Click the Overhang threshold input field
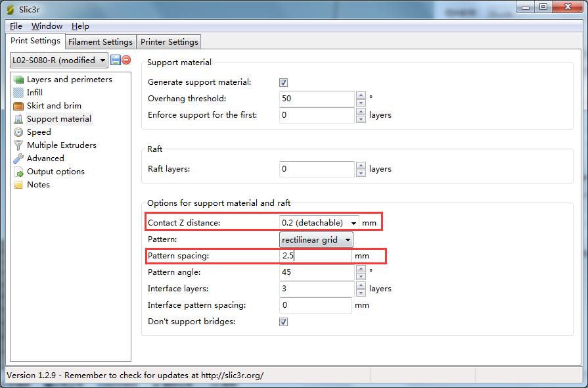 click(x=317, y=99)
